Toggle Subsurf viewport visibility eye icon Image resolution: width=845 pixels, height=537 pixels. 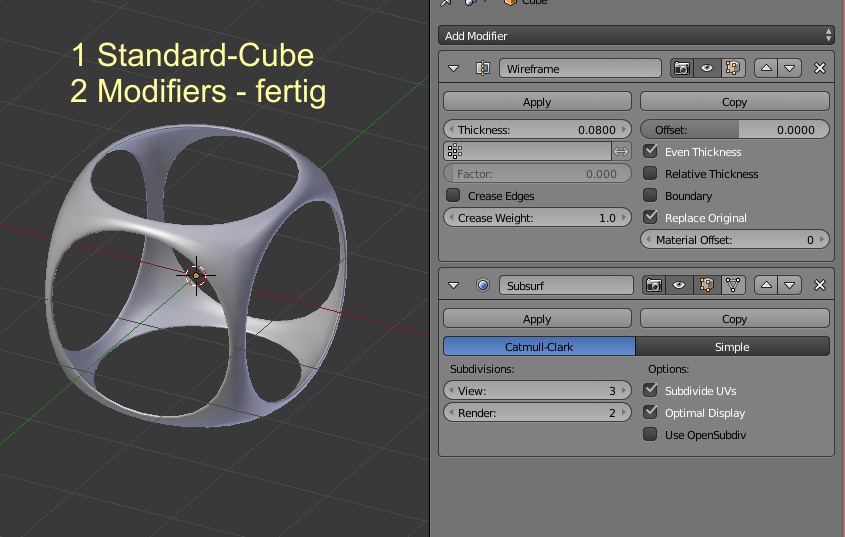[679, 285]
